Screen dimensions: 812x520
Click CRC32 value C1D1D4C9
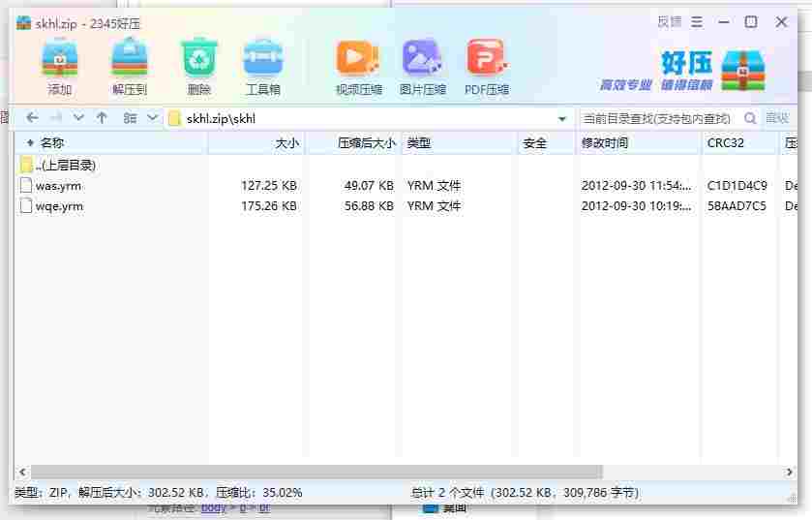(737, 185)
